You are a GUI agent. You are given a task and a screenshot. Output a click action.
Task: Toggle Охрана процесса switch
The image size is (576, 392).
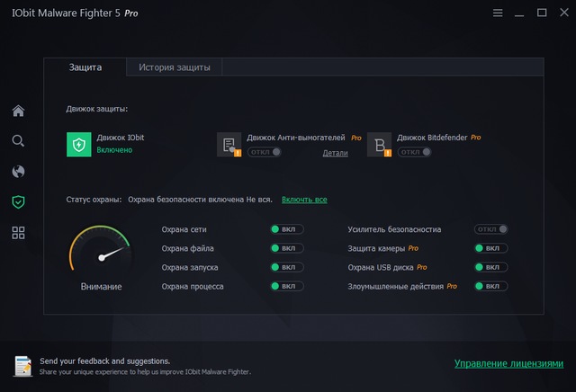(287, 286)
